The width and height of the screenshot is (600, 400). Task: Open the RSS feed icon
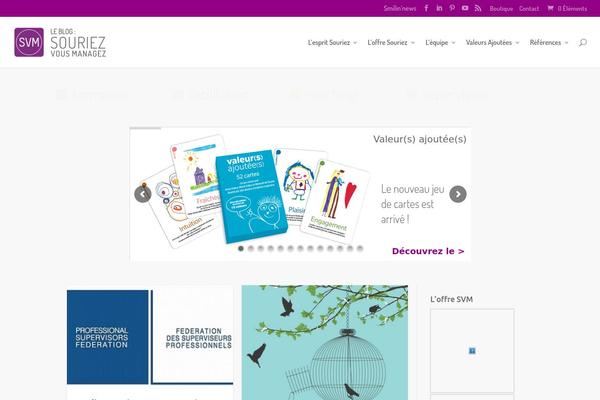478,8
